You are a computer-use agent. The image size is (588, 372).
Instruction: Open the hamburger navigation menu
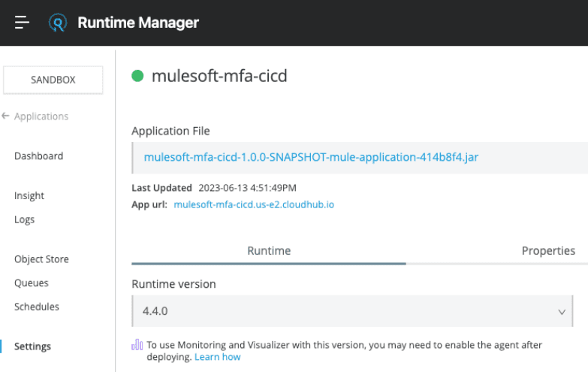coord(22,23)
